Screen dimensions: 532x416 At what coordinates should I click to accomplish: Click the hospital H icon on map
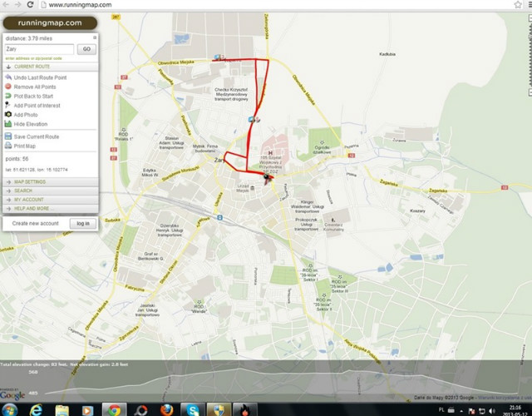point(270,153)
